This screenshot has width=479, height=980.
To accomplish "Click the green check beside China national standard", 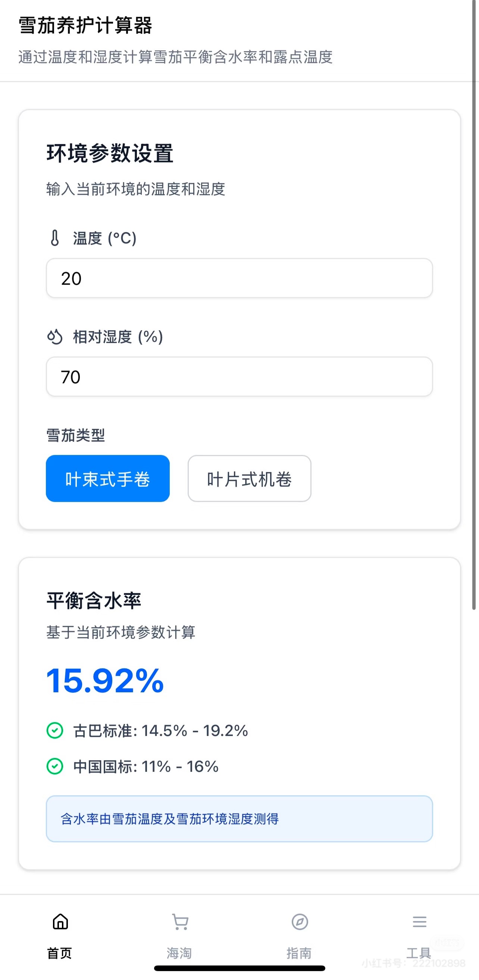I will (55, 766).
